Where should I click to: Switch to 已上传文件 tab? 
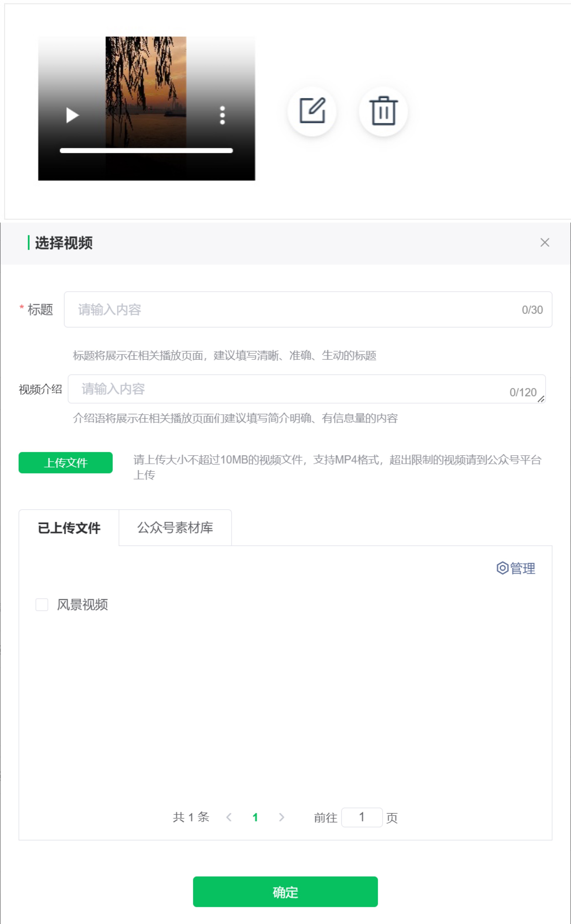pos(69,528)
